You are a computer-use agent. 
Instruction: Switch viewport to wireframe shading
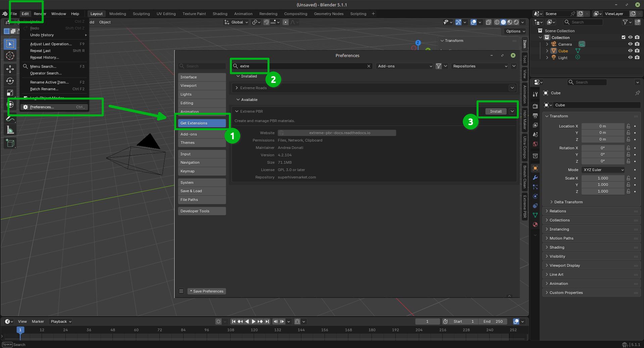[497, 22]
